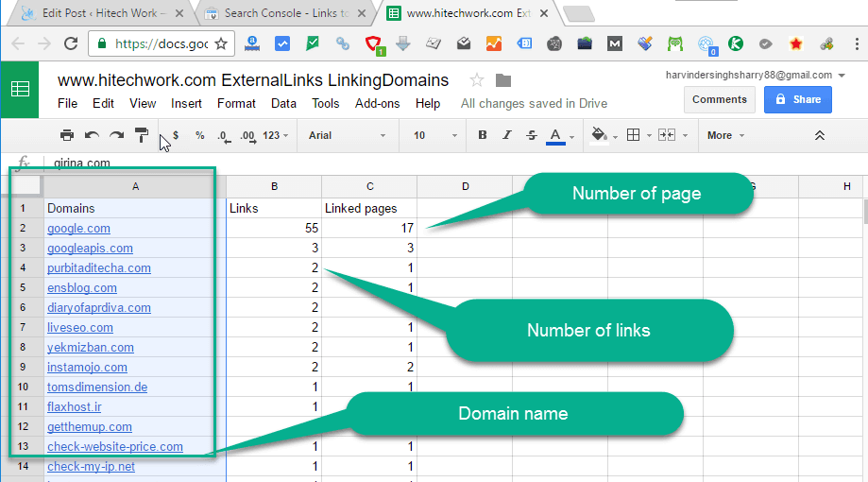The height and width of the screenshot is (482, 868).
Task: Open the Help menu
Action: click(x=427, y=104)
